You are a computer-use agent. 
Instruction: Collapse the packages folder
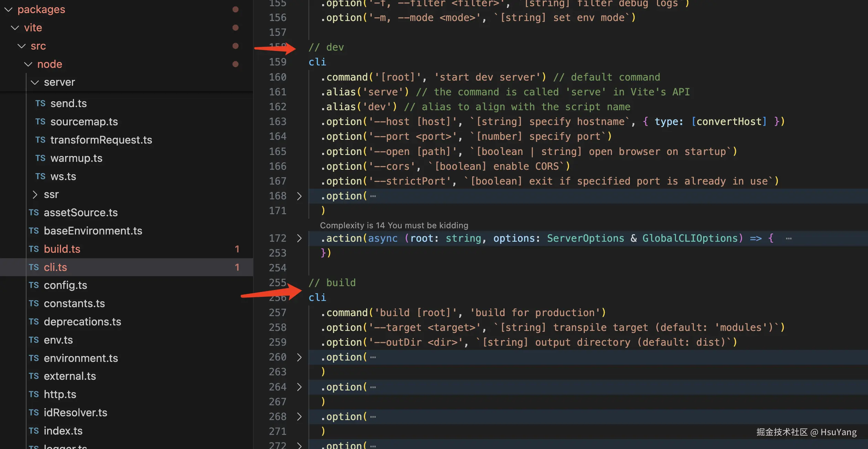tap(8, 9)
